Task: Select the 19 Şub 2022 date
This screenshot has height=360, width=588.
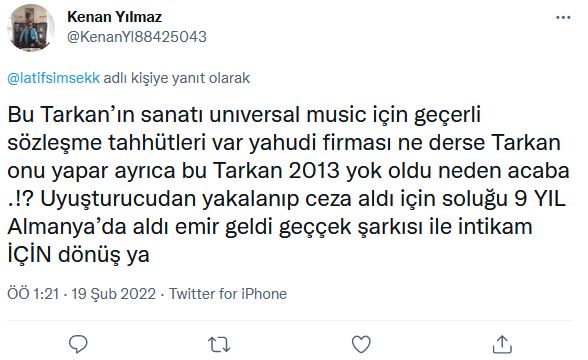Action: (114, 294)
